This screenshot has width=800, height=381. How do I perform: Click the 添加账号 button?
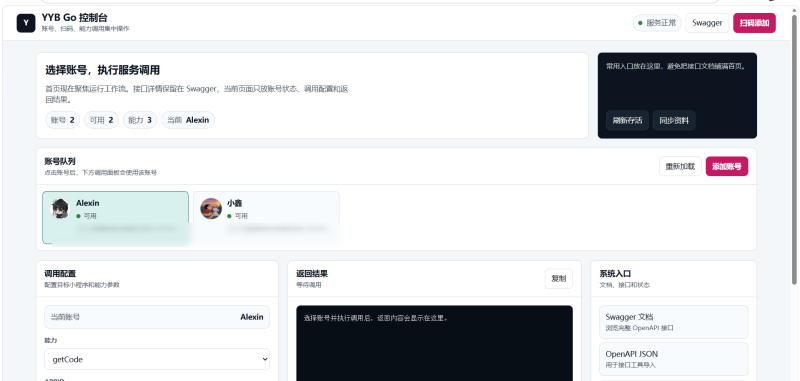click(x=727, y=166)
